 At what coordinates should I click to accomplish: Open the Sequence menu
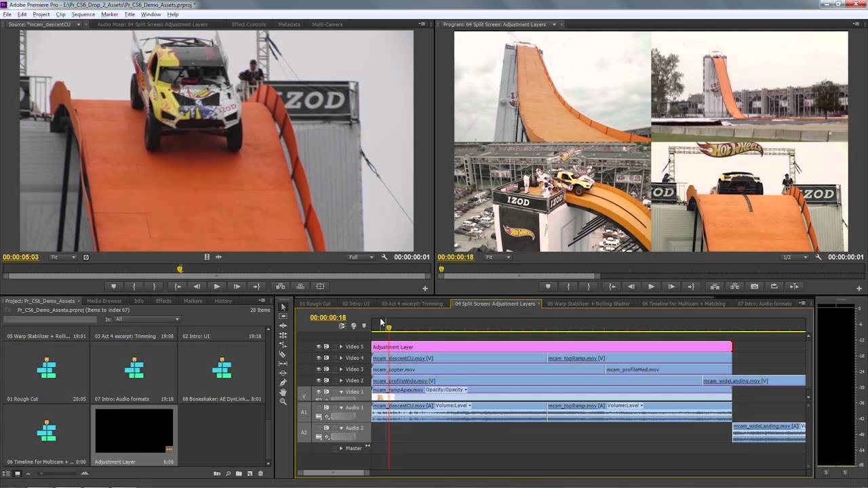83,14
